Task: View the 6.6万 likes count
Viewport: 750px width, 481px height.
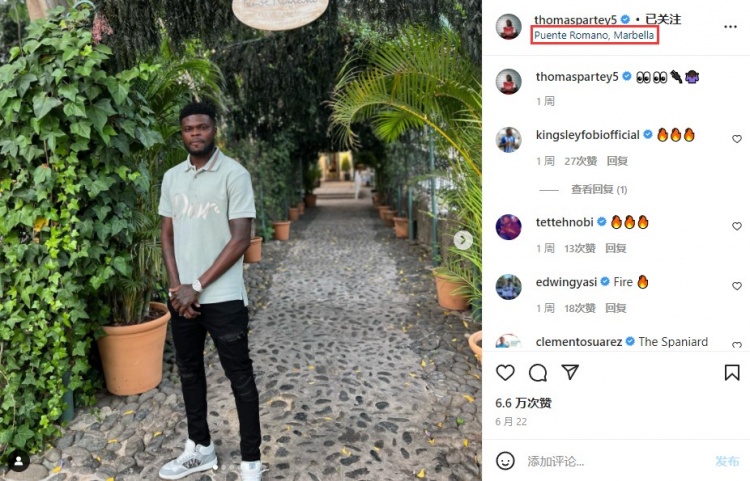Action: click(x=523, y=403)
